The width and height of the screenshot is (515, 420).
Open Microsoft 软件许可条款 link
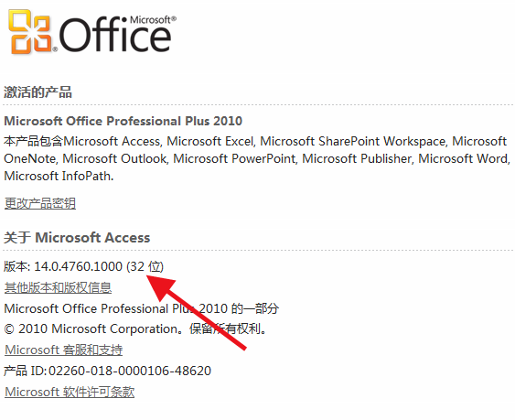coord(70,392)
